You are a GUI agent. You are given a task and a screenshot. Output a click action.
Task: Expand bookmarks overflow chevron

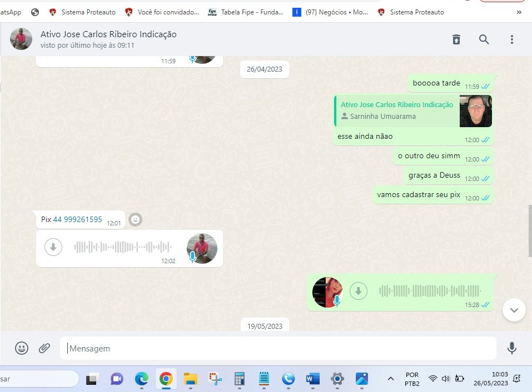click(x=519, y=12)
